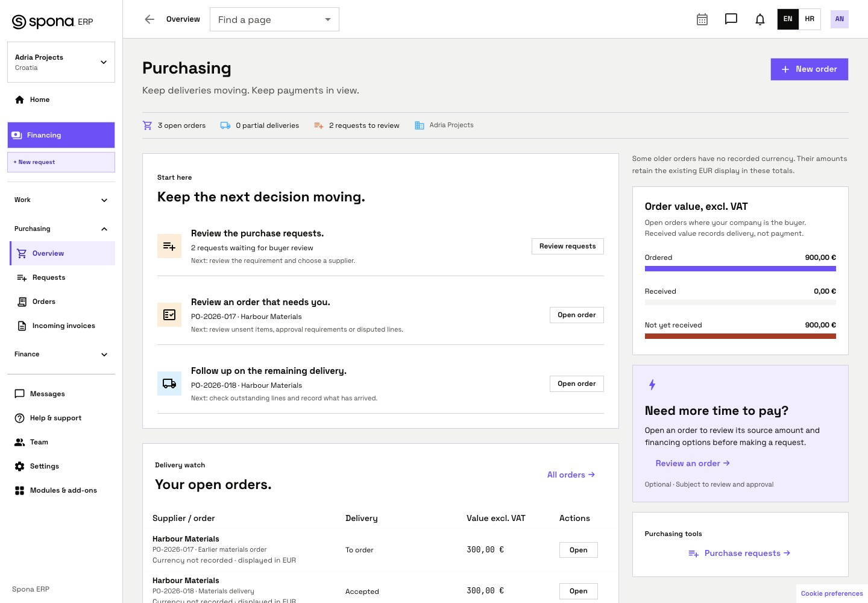Click the cart icon beside open orders
868x603 pixels.
coord(147,125)
